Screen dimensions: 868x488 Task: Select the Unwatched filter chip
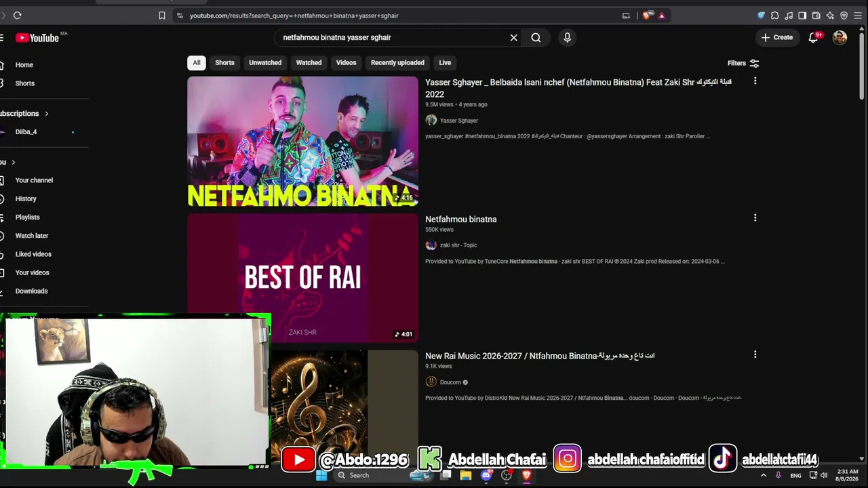[x=265, y=63]
